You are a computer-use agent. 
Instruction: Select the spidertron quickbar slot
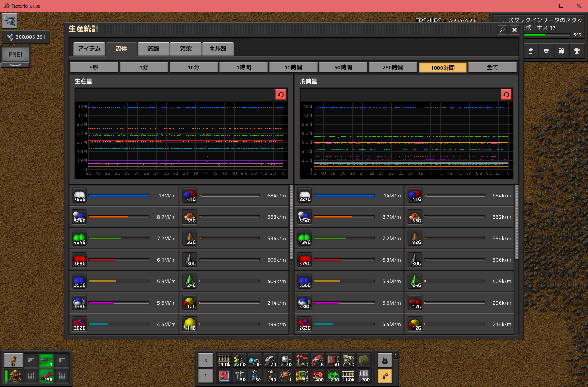point(285,376)
